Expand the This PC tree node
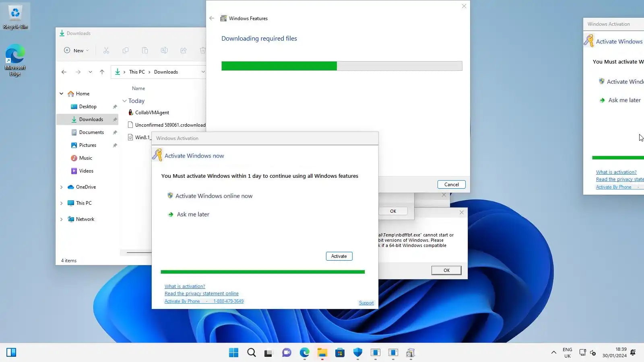Viewport: 644px width, 362px height. point(62,203)
